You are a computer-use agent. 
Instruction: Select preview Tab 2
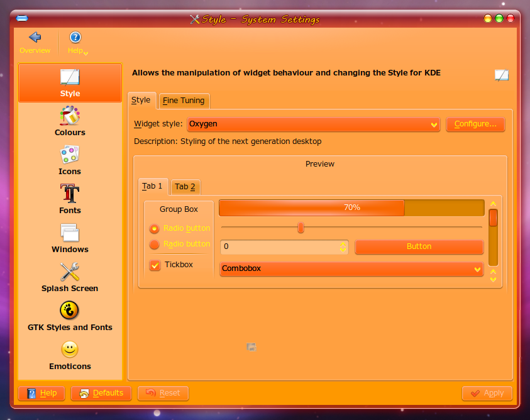click(185, 187)
